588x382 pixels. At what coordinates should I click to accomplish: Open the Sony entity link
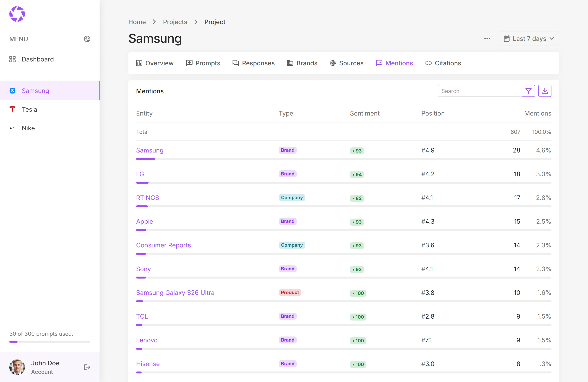[143, 269]
